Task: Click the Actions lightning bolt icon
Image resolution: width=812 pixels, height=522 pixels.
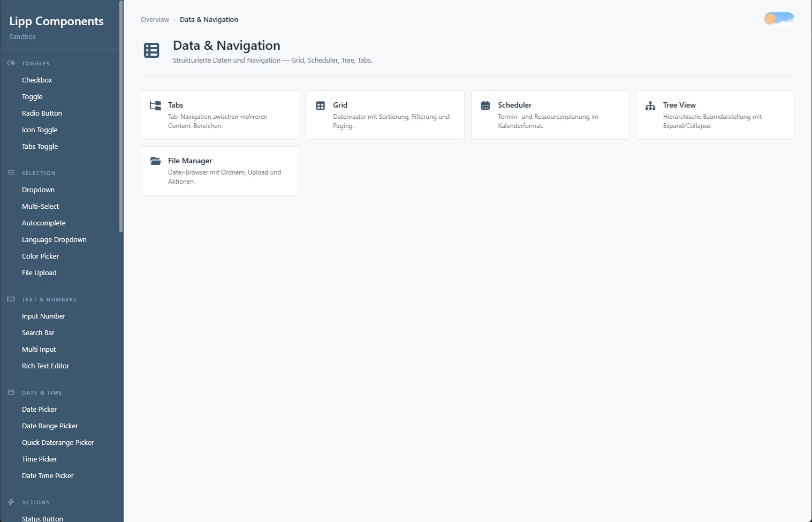Action: [11, 502]
